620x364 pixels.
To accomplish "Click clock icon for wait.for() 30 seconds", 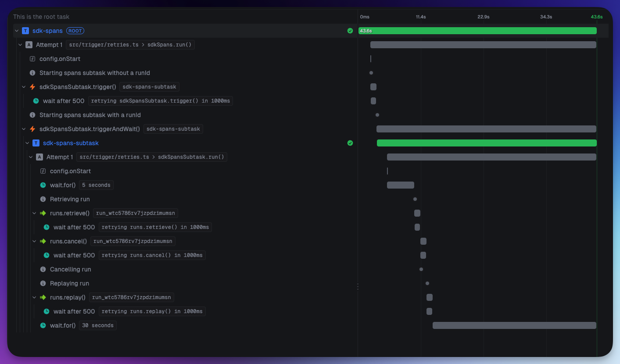I will click(43, 325).
